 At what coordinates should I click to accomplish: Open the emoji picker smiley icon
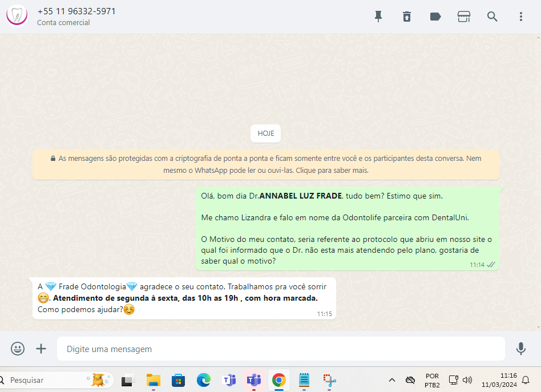pos(18,349)
